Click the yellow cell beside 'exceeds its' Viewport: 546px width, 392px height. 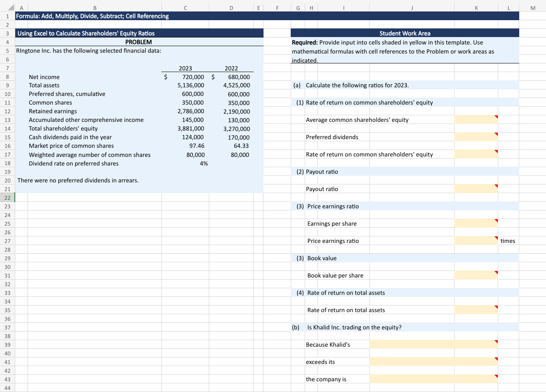point(434,362)
